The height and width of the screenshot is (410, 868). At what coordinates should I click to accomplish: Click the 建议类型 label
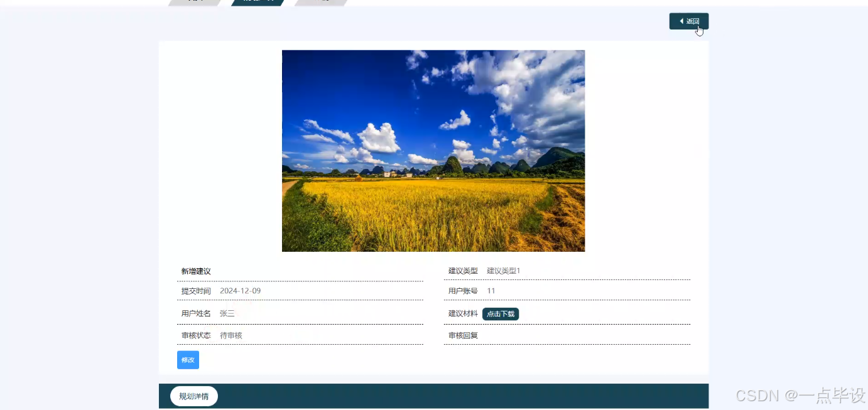click(463, 271)
